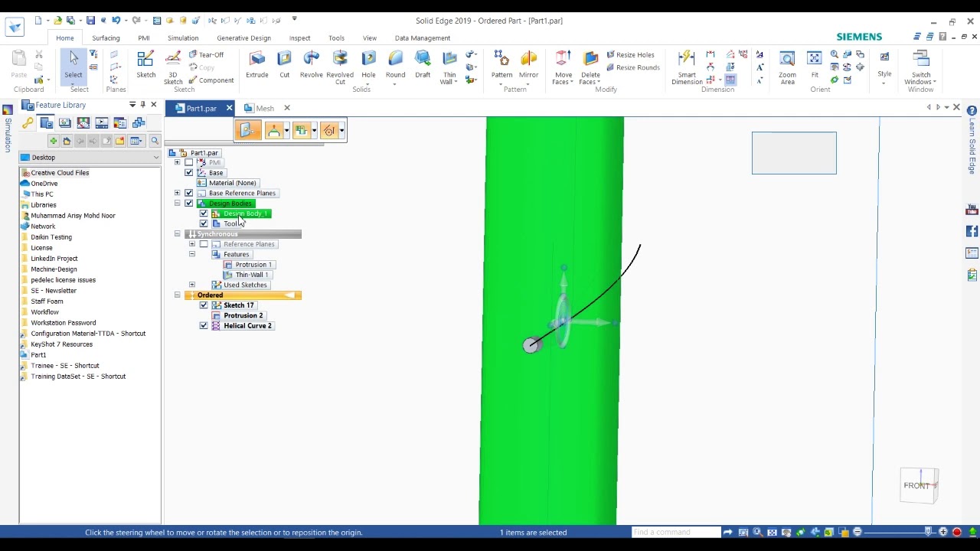Expand the PMI tree node

point(178,162)
